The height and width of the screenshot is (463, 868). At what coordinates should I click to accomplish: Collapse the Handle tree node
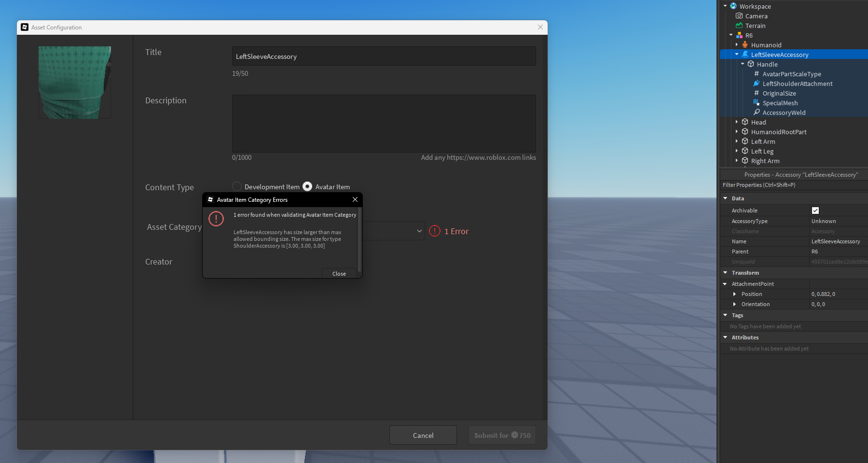[743, 64]
